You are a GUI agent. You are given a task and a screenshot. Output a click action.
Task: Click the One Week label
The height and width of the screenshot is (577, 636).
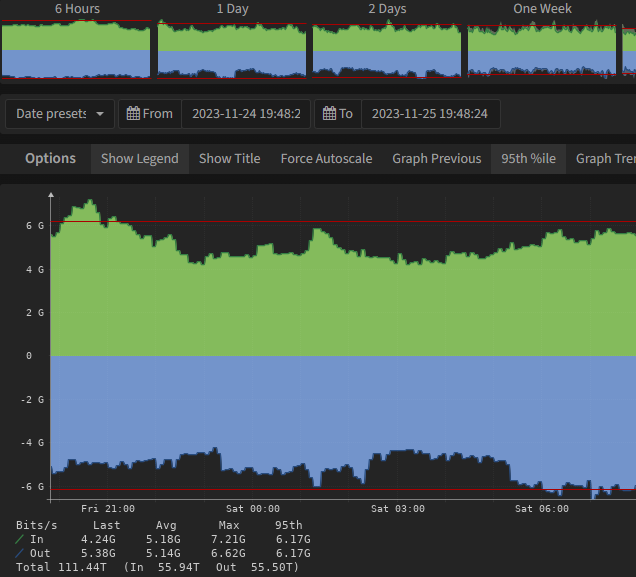[x=542, y=9]
